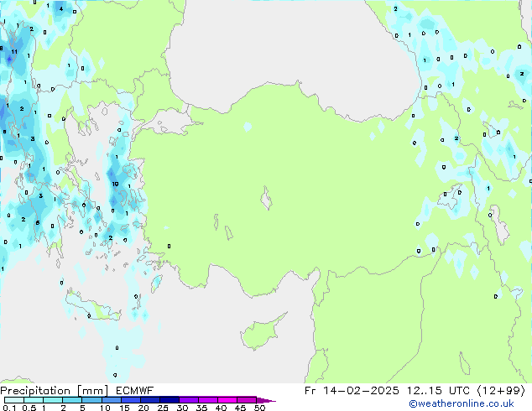Pick the 15–20 mm legend swatch
532x411 pixels.
(x=130, y=400)
